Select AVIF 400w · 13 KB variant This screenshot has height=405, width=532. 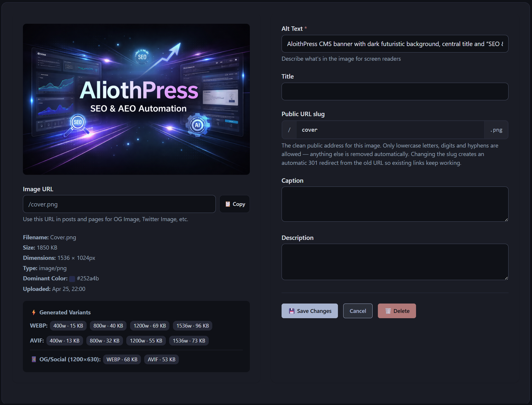click(65, 341)
